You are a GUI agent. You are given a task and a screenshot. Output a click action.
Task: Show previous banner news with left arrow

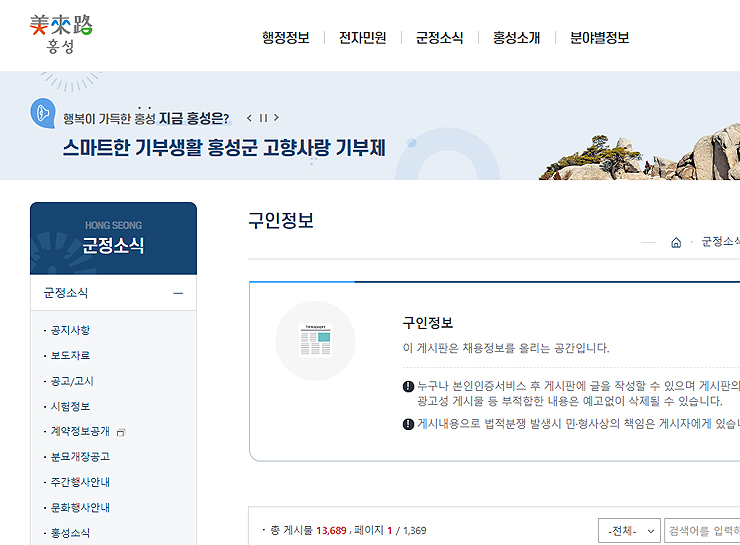249,118
